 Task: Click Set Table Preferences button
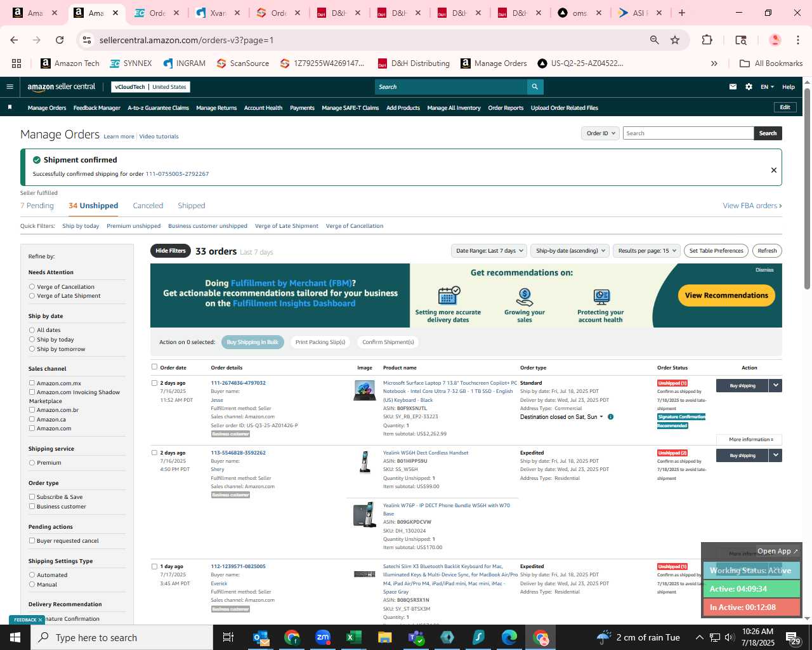pyautogui.click(x=716, y=251)
